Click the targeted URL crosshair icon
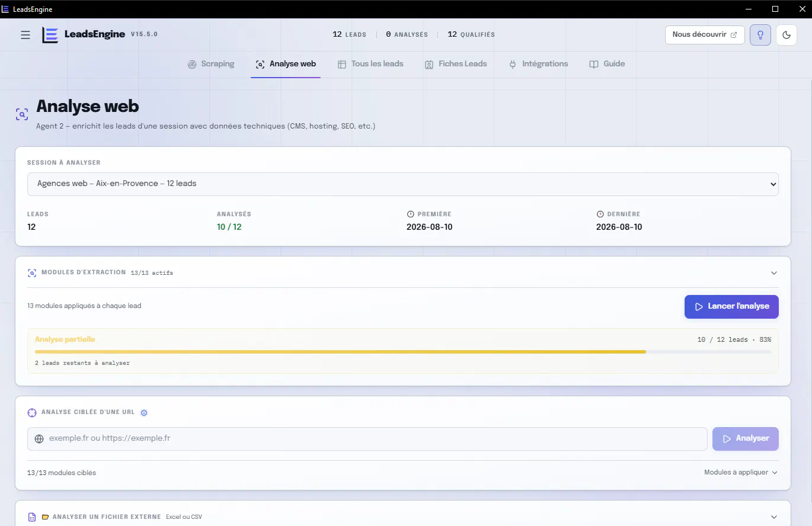The image size is (812, 526). click(x=32, y=413)
